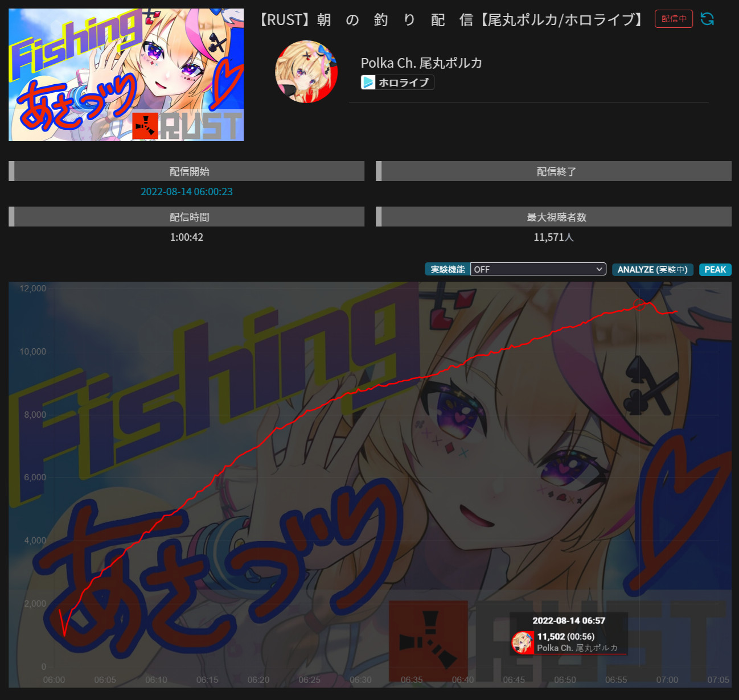Click the red 配信中 live status badge

tap(674, 19)
